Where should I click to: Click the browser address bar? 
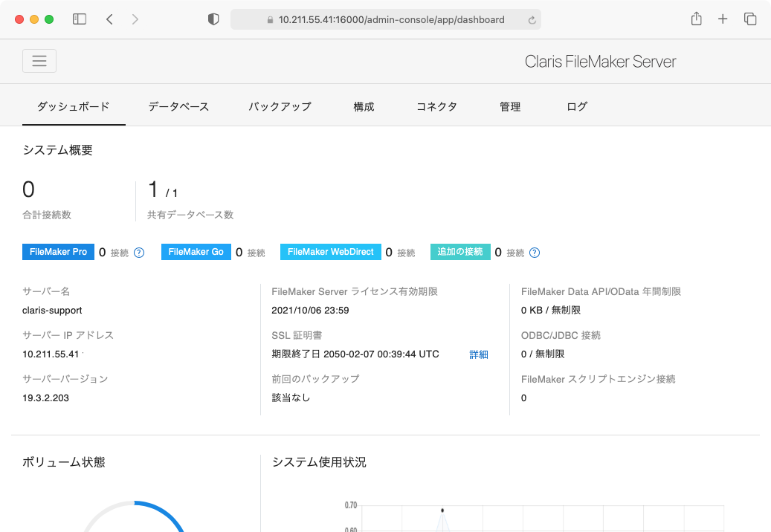point(385,19)
